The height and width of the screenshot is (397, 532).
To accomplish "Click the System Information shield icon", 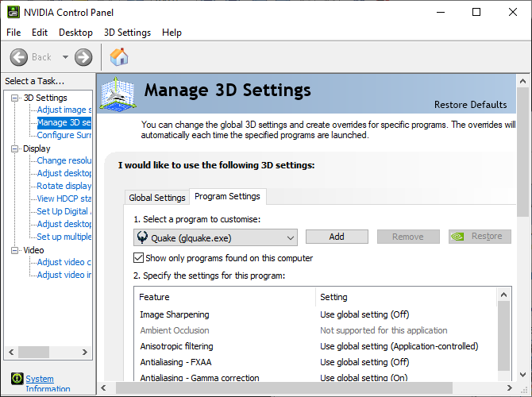I will (x=17, y=379).
